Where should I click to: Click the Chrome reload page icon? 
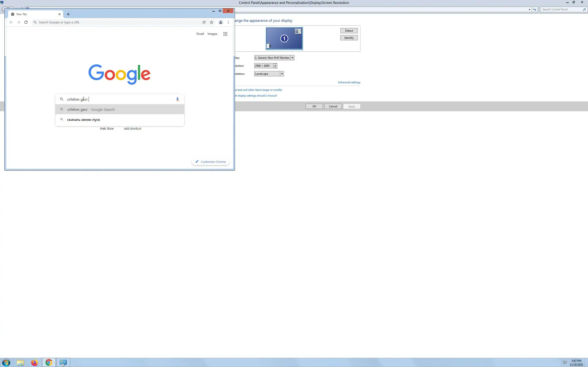tap(26, 22)
